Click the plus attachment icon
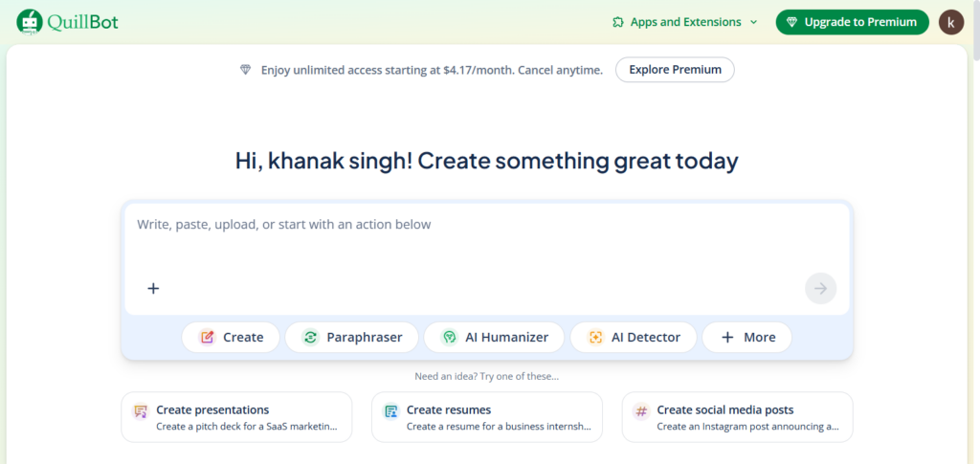The width and height of the screenshot is (980, 464). [x=153, y=288]
